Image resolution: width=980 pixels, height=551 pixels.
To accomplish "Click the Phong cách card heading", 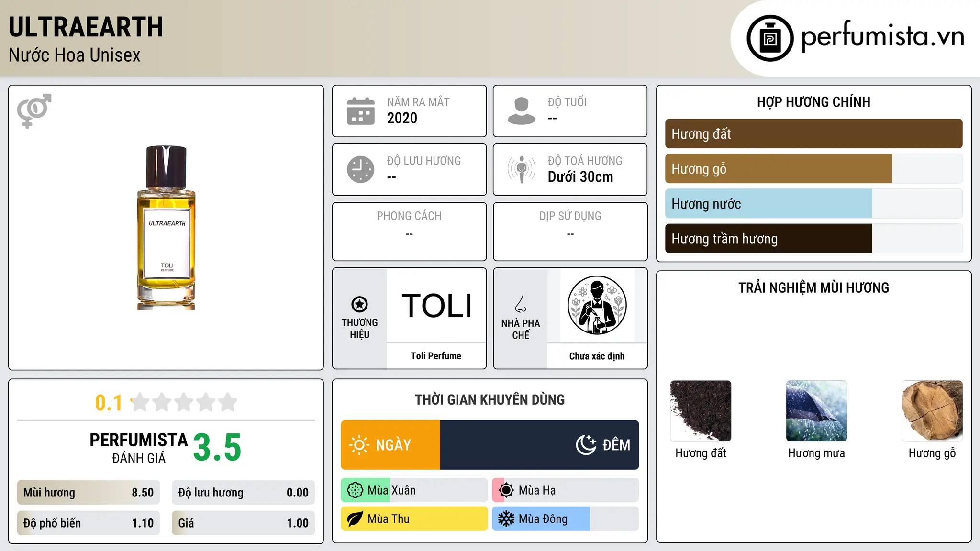I will 409,216.
